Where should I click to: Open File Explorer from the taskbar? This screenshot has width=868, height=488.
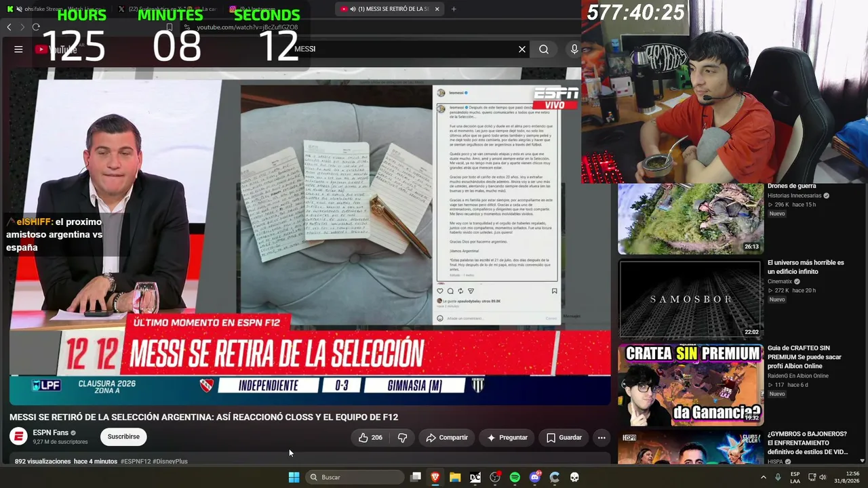tap(455, 477)
